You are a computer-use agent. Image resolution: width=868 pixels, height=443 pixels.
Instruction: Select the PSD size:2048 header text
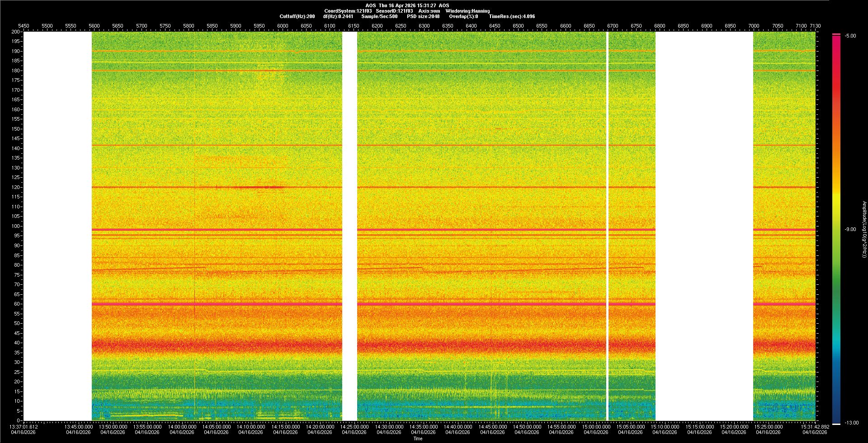click(423, 16)
